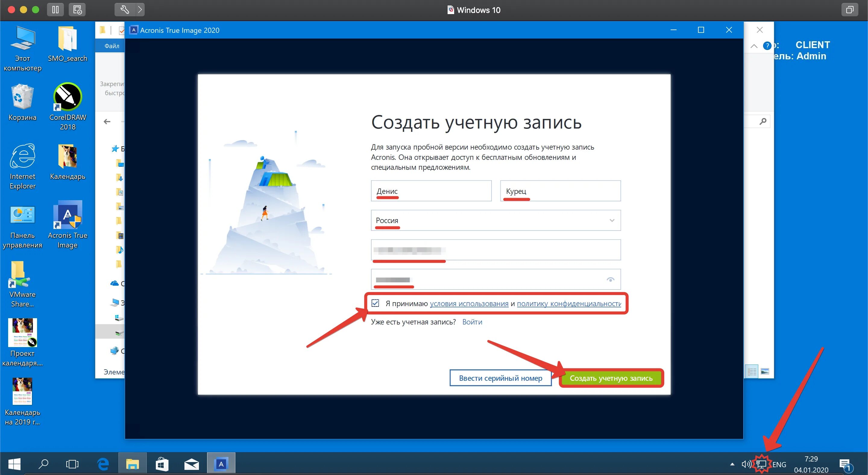The image size is (868, 475).
Task: Launch Microsoft Edge from the taskbar
Action: click(103, 464)
